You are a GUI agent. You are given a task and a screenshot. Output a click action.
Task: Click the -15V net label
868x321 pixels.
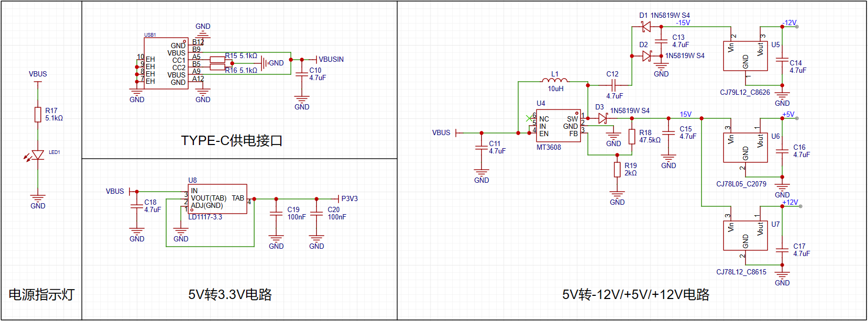point(683,23)
